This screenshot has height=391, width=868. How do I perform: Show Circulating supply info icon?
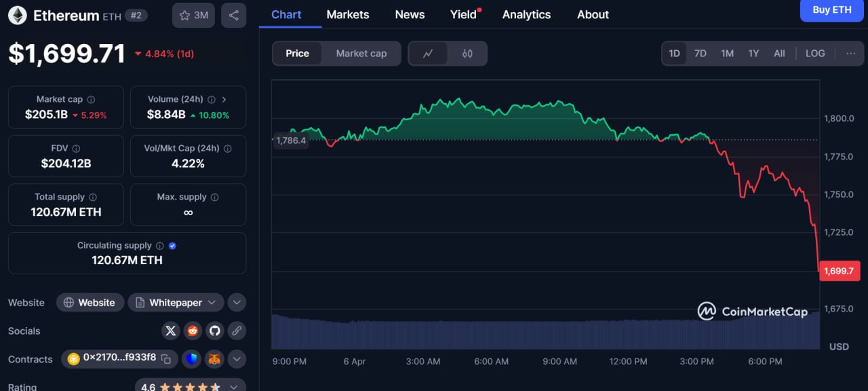pos(160,246)
